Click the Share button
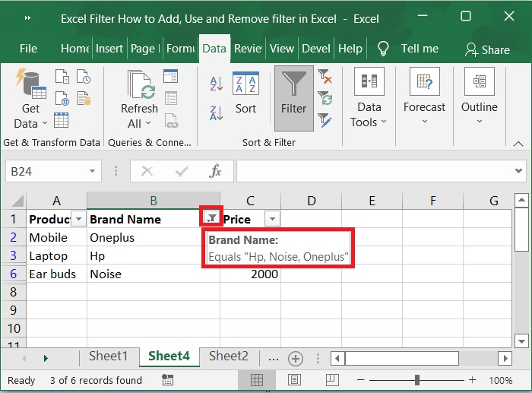This screenshot has width=532, height=393. click(488, 49)
